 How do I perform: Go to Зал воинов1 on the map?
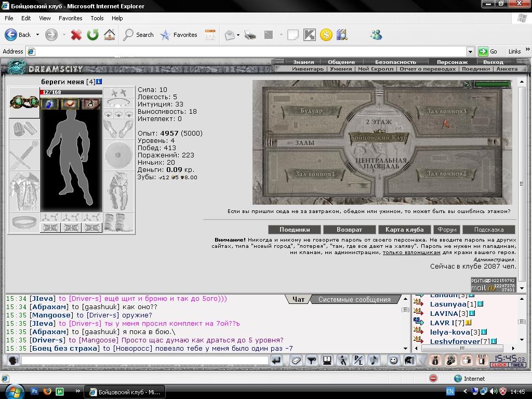tap(315, 174)
